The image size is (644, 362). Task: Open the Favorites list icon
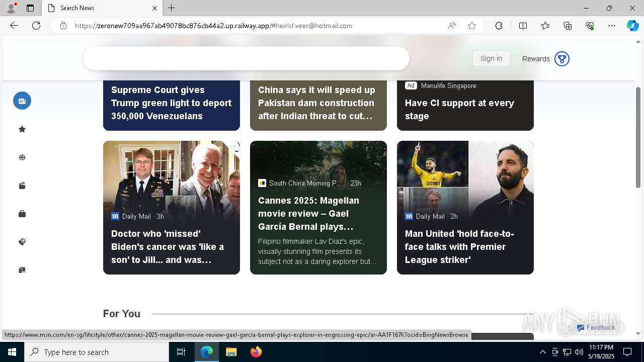pos(545,26)
